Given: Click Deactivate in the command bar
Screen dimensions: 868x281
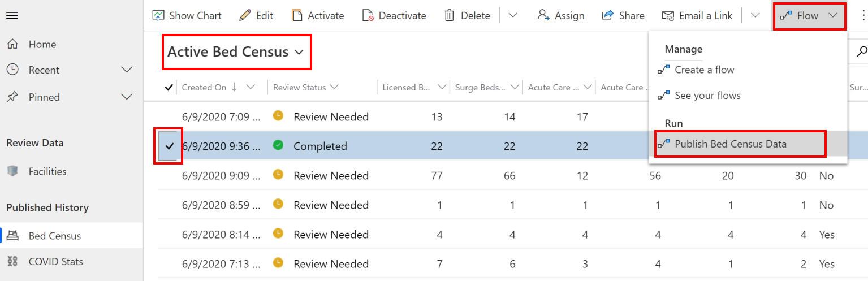Looking at the screenshot, I should click(394, 15).
